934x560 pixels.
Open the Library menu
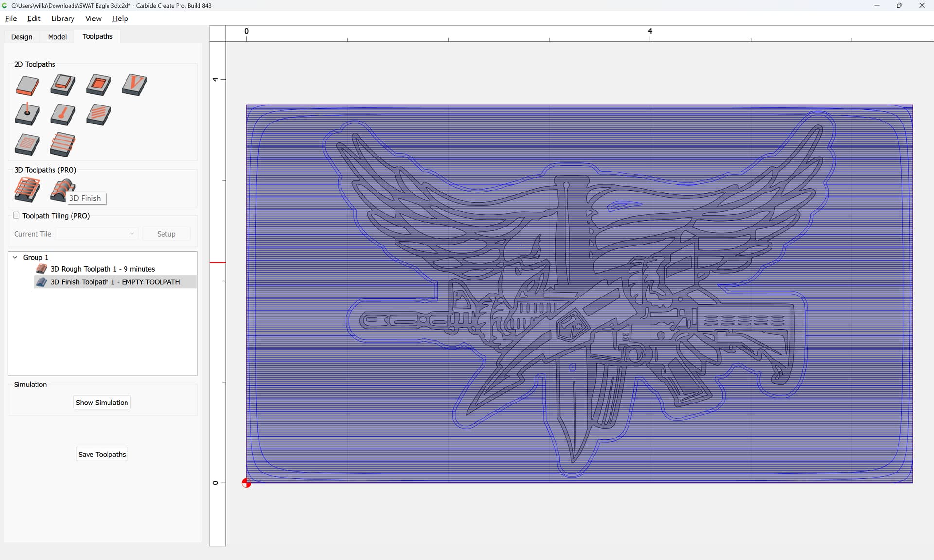63,18
